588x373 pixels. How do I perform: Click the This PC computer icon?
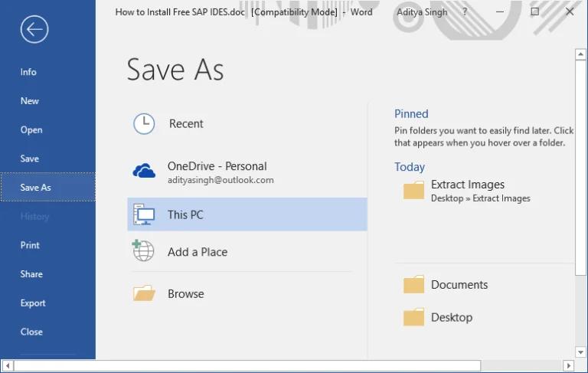(x=144, y=215)
